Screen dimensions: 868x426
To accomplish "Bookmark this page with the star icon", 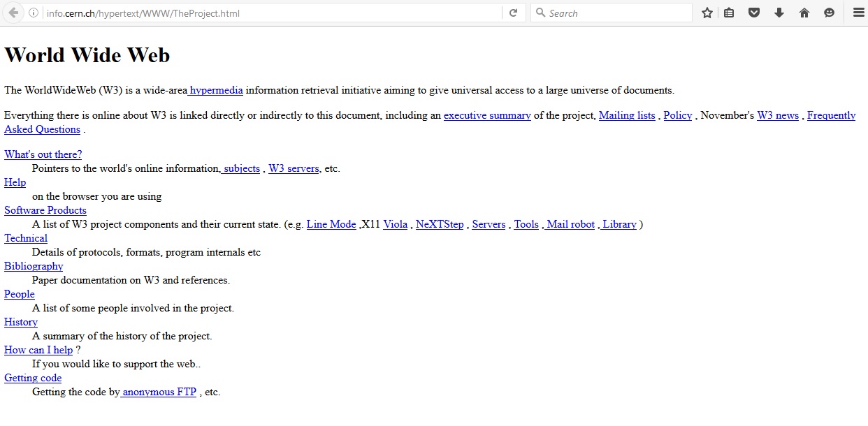I will (x=707, y=13).
